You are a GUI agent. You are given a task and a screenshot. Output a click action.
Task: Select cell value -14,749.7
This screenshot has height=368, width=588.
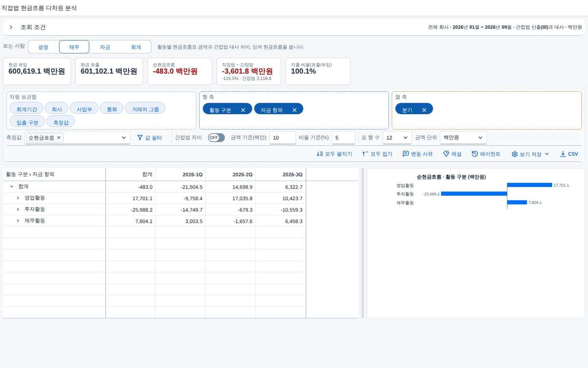point(181,210)
